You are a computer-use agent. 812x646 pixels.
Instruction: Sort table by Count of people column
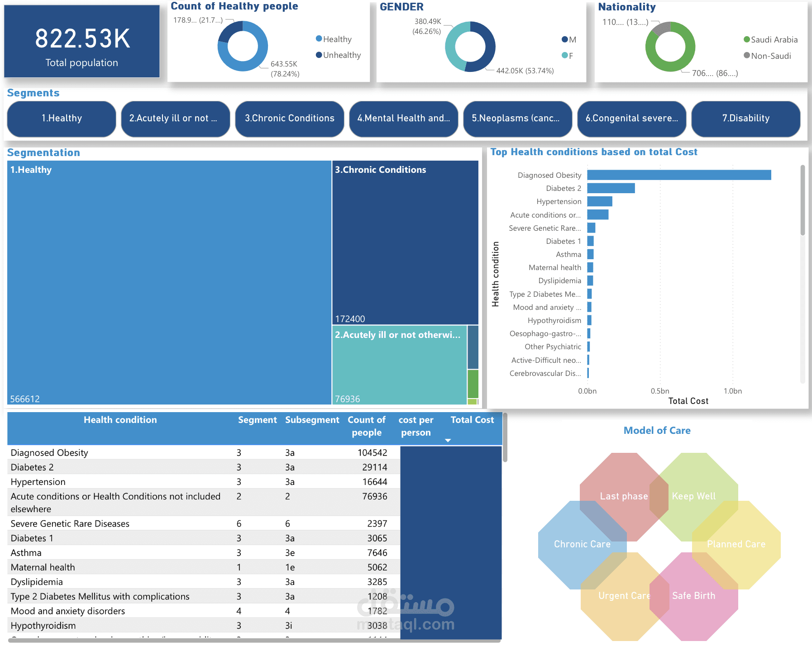point(367,426)
